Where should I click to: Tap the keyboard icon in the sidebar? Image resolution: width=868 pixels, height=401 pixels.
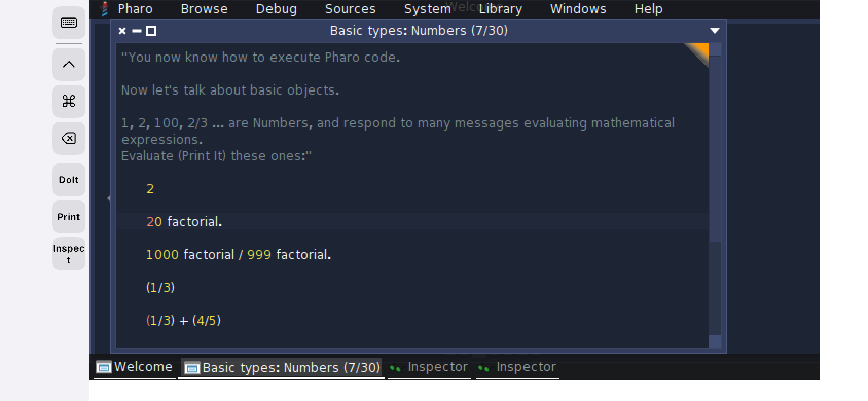[x=69, y=23]
